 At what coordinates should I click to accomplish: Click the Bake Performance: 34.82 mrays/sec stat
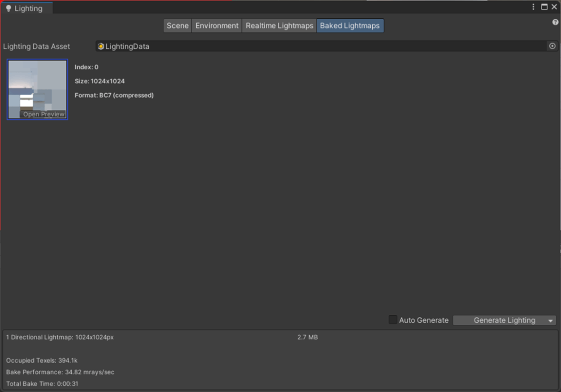point(60,372)
